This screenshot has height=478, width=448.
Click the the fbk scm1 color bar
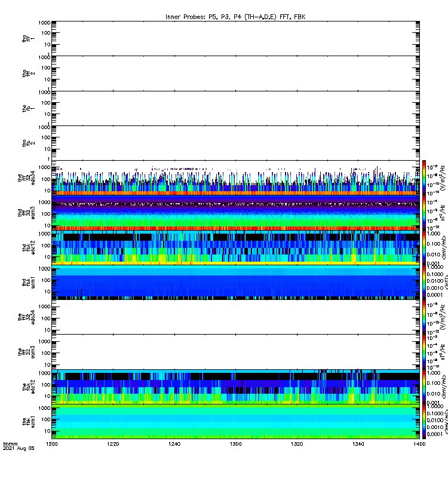tap(424, 422)
